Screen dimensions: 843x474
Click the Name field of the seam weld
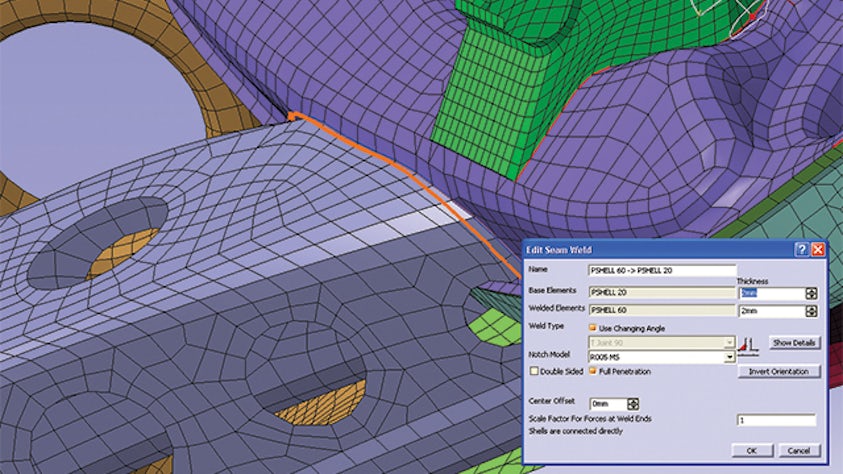[662, 270]
